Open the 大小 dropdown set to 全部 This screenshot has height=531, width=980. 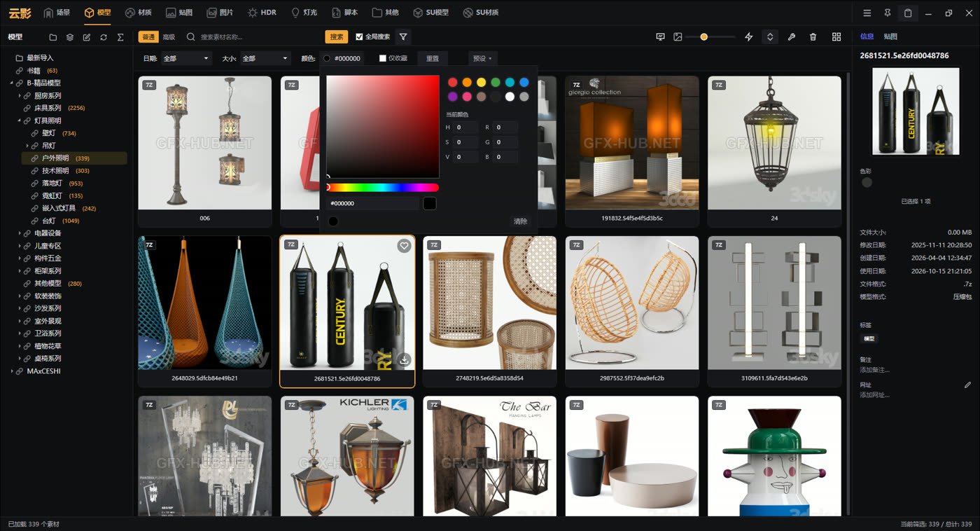pyautogui.click(x=265, y=58)
